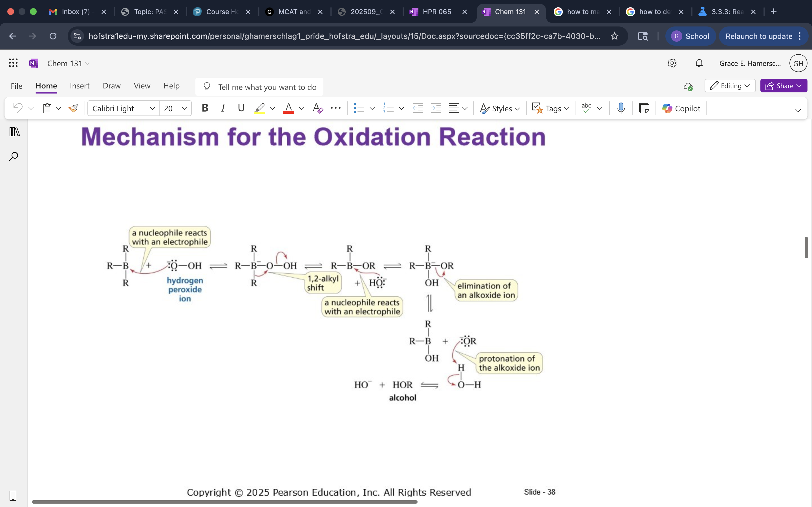Image resolution: width=812 pixels, height=507 pixels.
Task: Open the Draw ribbon tab
Action: 111,86
